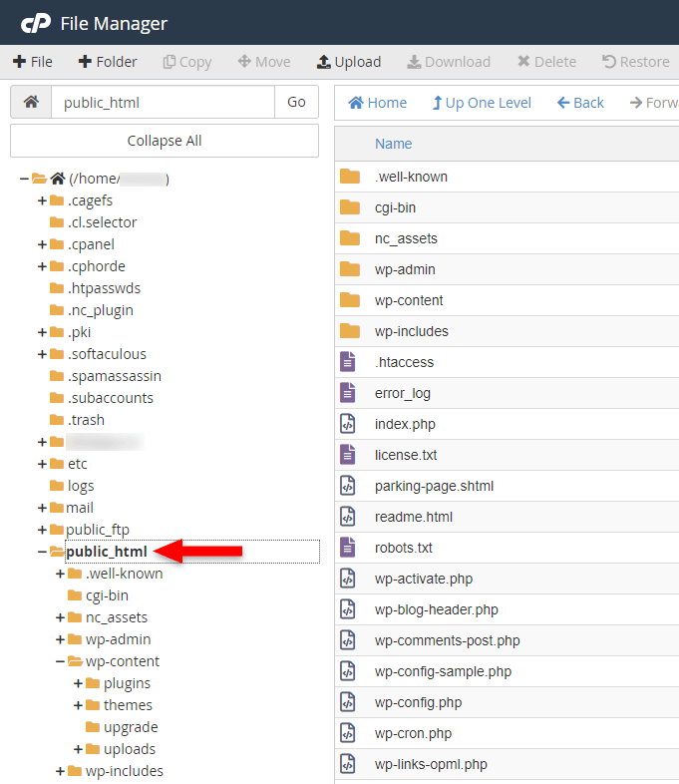Viewport: 679px width, 784px height.
Task: Expand the public_ftp folder node
Action: (x=42, y=530)
